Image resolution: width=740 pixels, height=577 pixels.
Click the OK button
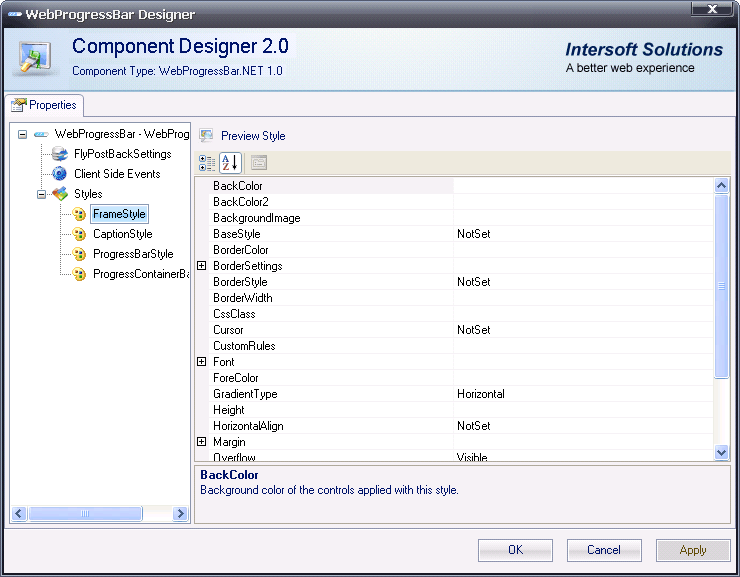pyautogui.click(x=515, y=550)
